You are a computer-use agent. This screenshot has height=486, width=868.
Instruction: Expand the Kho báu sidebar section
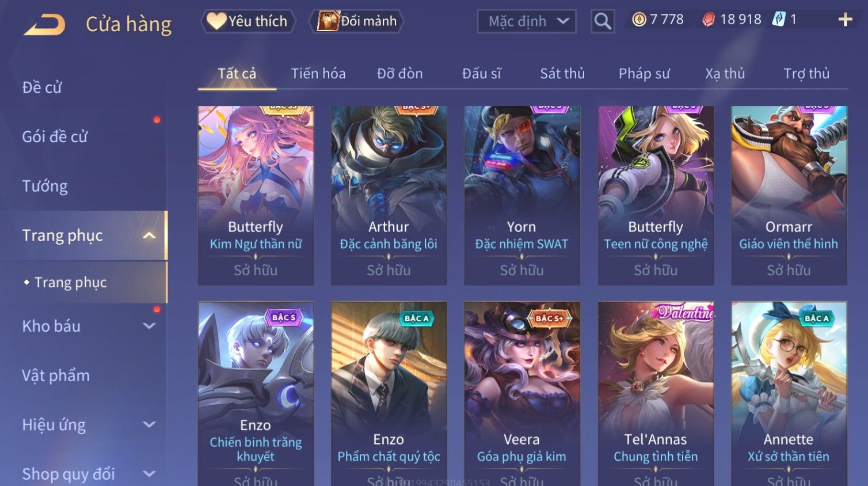(x=149, y=326)
